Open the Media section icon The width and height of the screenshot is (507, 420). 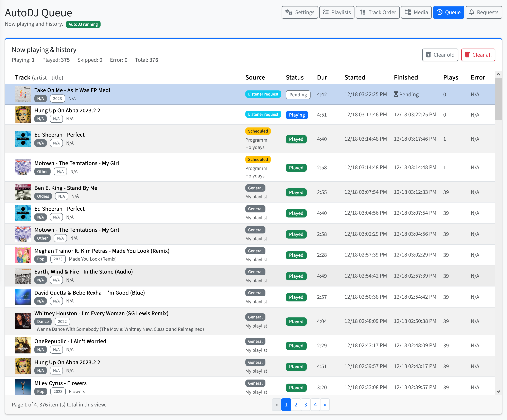click(x=408, y=12)
